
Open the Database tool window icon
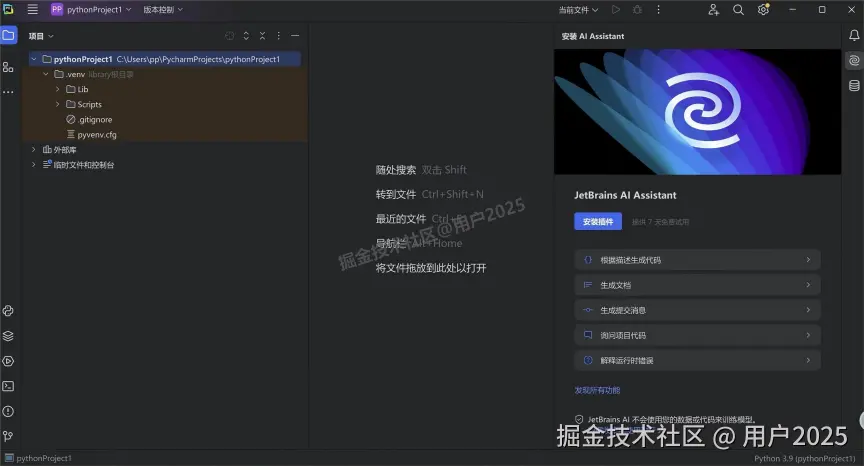pos(854,85)
